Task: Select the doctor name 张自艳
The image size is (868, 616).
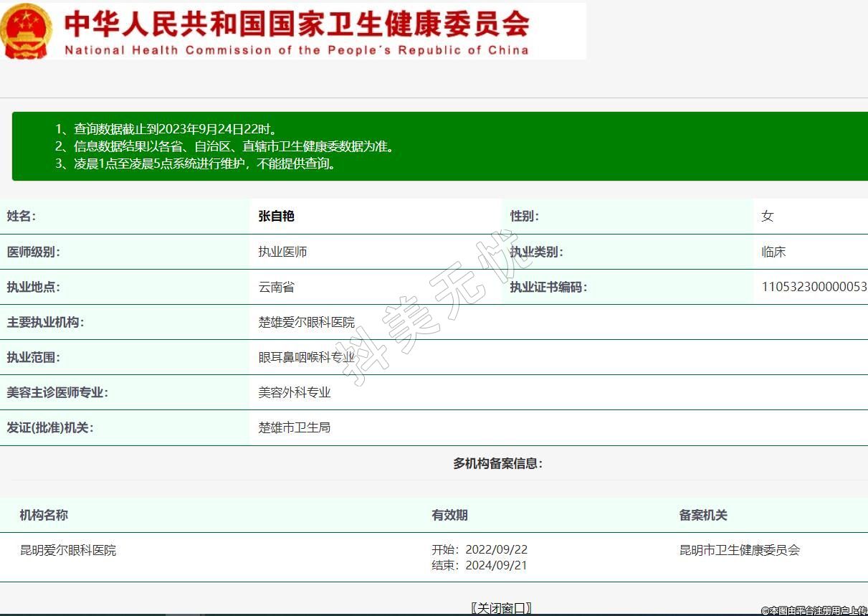Action: pos(276,216)
